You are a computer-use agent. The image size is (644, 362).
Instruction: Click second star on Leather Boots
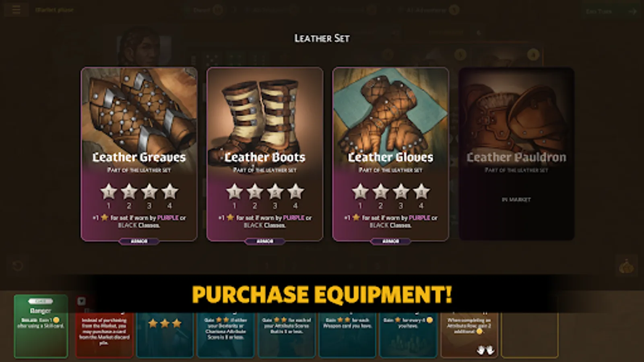[255, 192]
